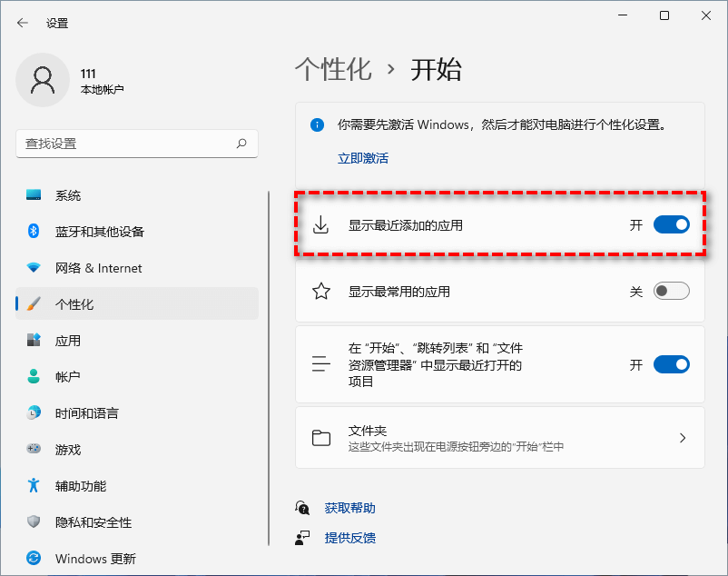728x576 pixels.
Task: Minimize the Settings window
Action: pyautogui.click(x=623, y=15)
